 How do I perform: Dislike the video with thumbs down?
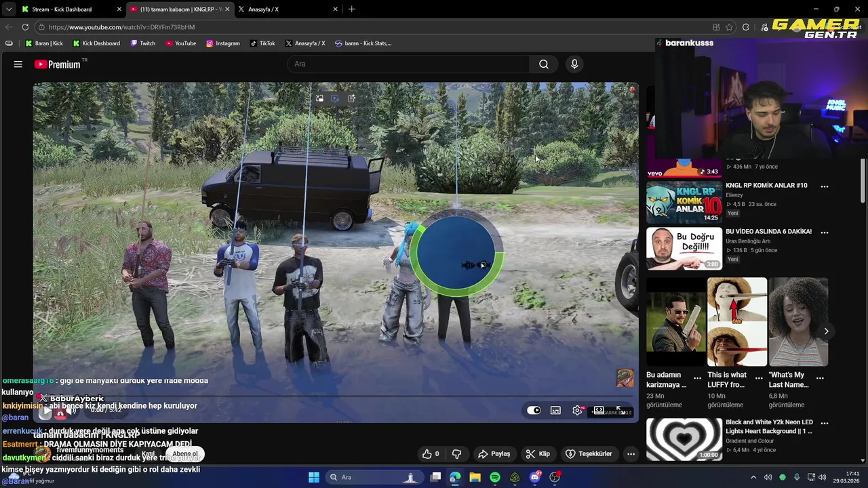click(x=456, y=454)
